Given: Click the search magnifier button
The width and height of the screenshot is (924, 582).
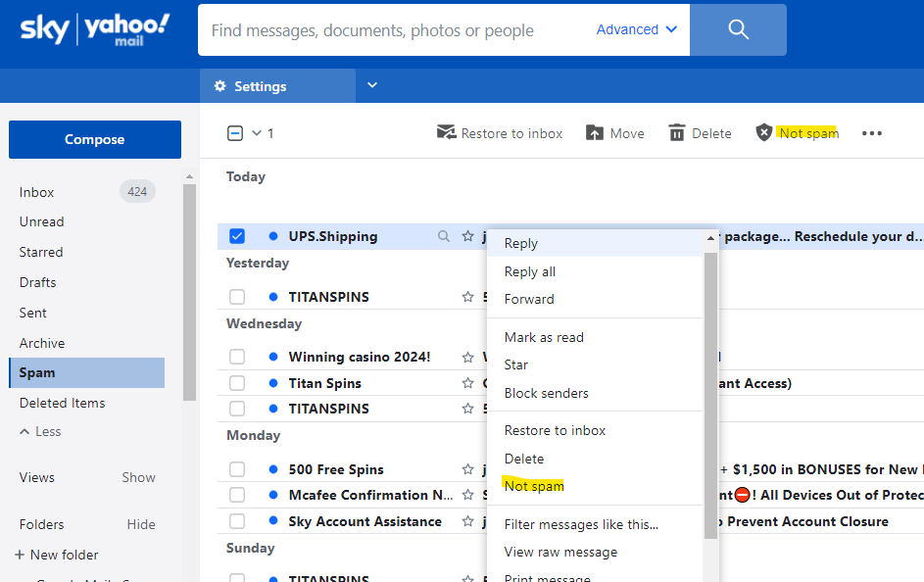Looking at the screenshot, I should pyautogui.click(x=738, y=30).
